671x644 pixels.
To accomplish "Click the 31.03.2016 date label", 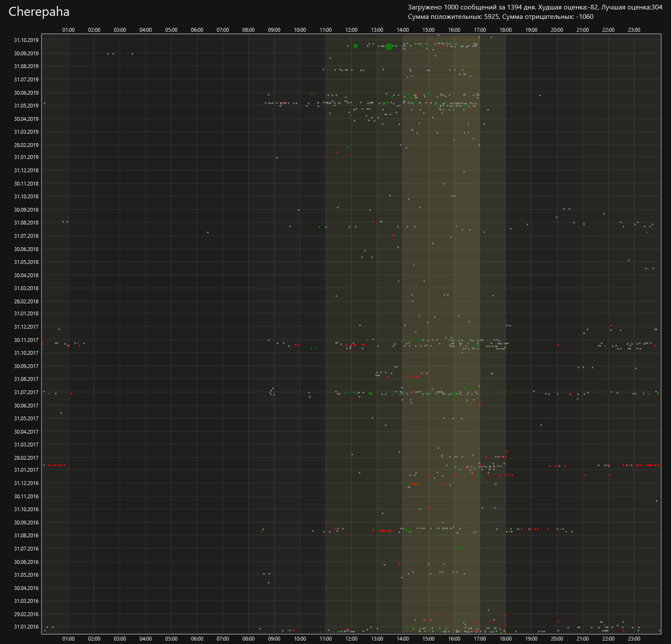I will coord(26,601).
